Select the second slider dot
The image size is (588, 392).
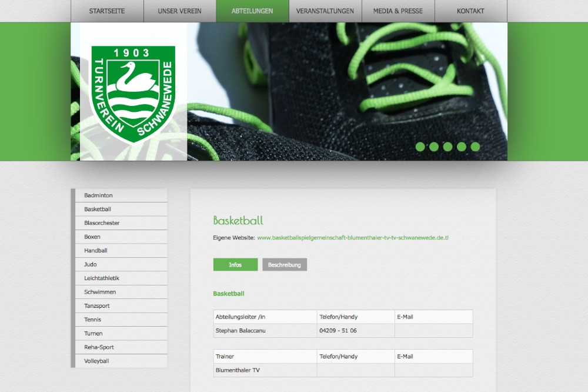(434, 147)
